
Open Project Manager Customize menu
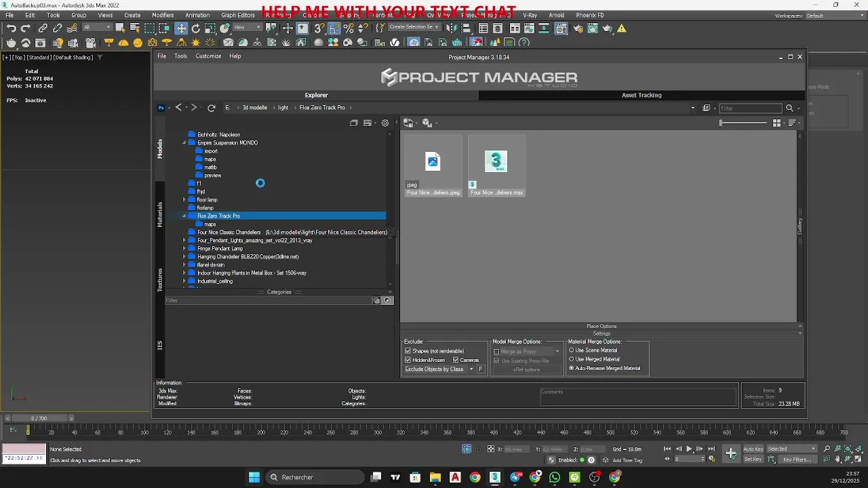pyautogui.click(x=208, y=56)
